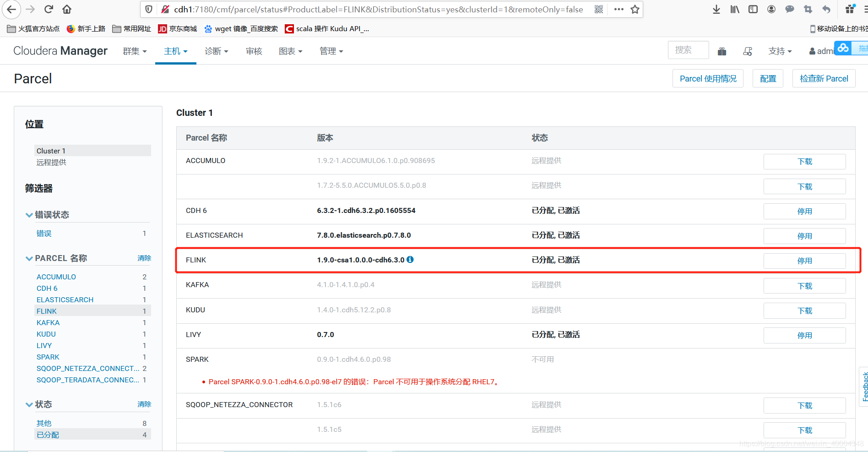Image resolution: width=868 pixels, height=452 pixels.
Task: Click the Cloudera Manager logo
Action: pos(60,51)
